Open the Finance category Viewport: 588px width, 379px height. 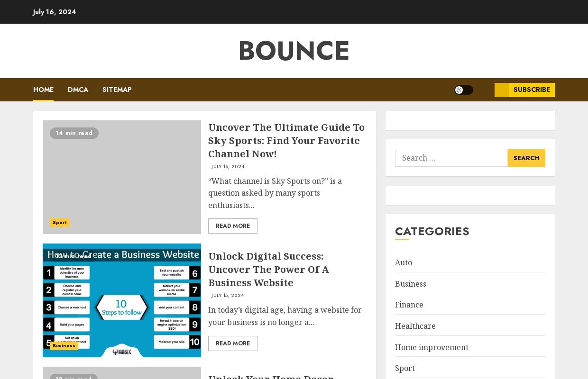tap(409, 305)
